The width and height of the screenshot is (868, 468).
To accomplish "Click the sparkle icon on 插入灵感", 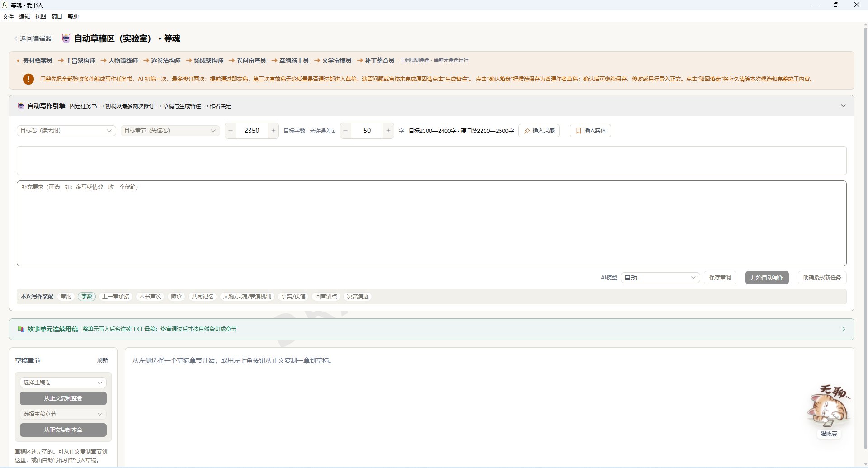I will point(527,131).
